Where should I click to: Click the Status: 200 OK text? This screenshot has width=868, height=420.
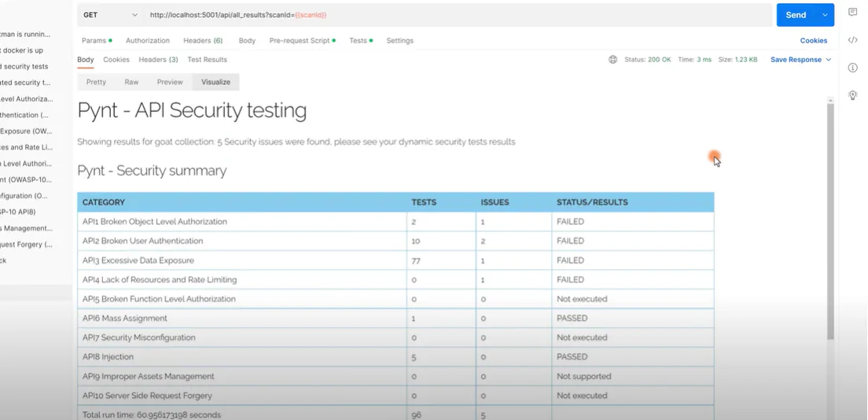648,59
